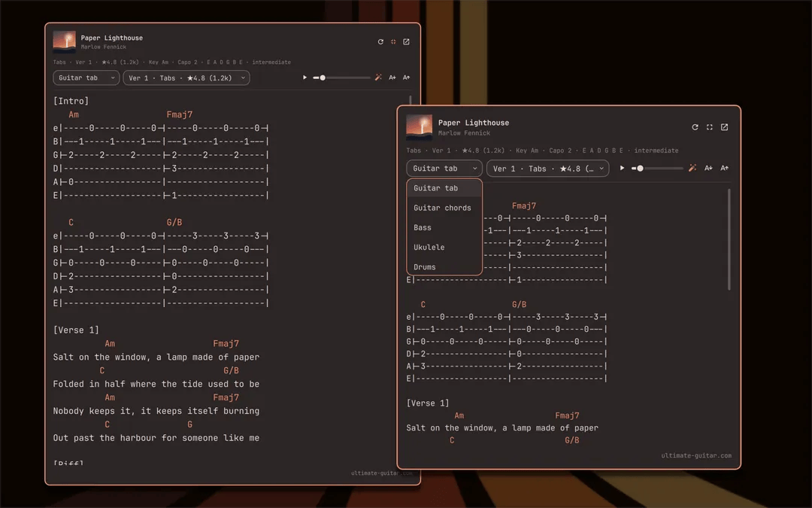The width and height of the screenshot is (812, 508).
Task: Collapse fullscreen view in the left window
Action: tap(393, 42)
